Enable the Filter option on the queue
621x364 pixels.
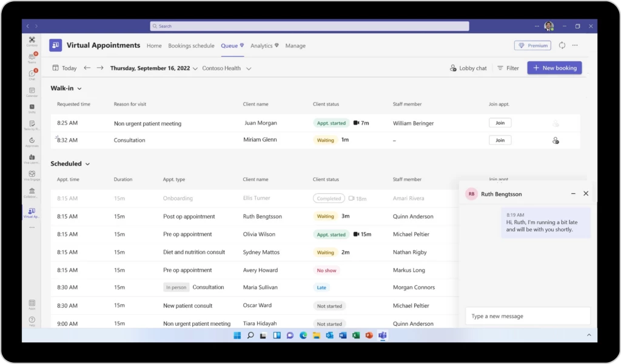coord(508,68)
